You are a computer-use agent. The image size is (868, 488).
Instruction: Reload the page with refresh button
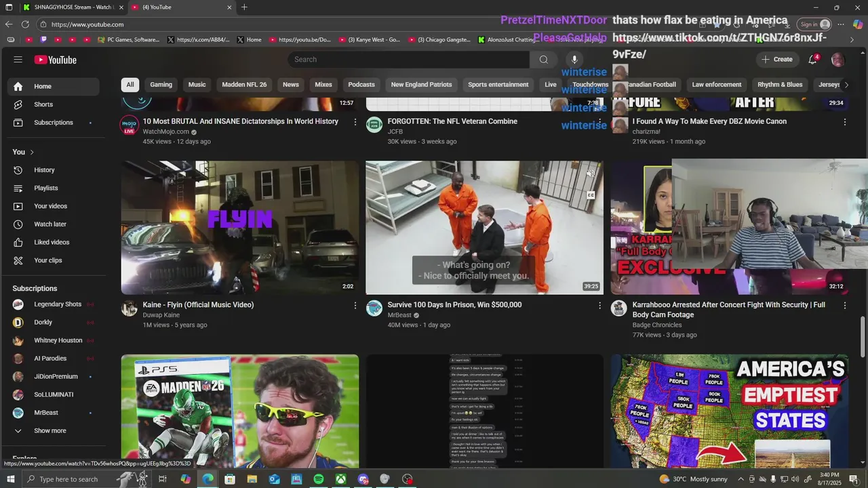[x=25, y=24]
